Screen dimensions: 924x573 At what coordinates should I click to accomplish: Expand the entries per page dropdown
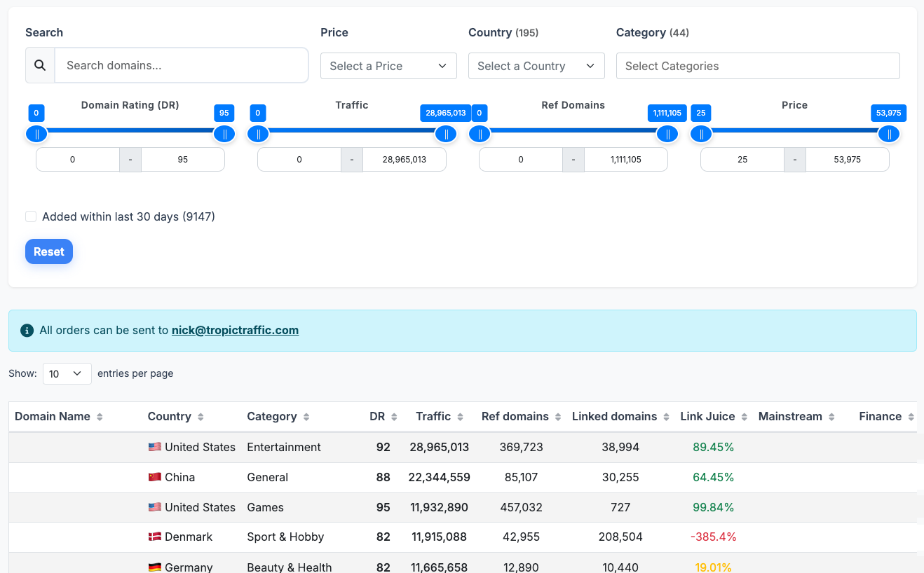67,373
